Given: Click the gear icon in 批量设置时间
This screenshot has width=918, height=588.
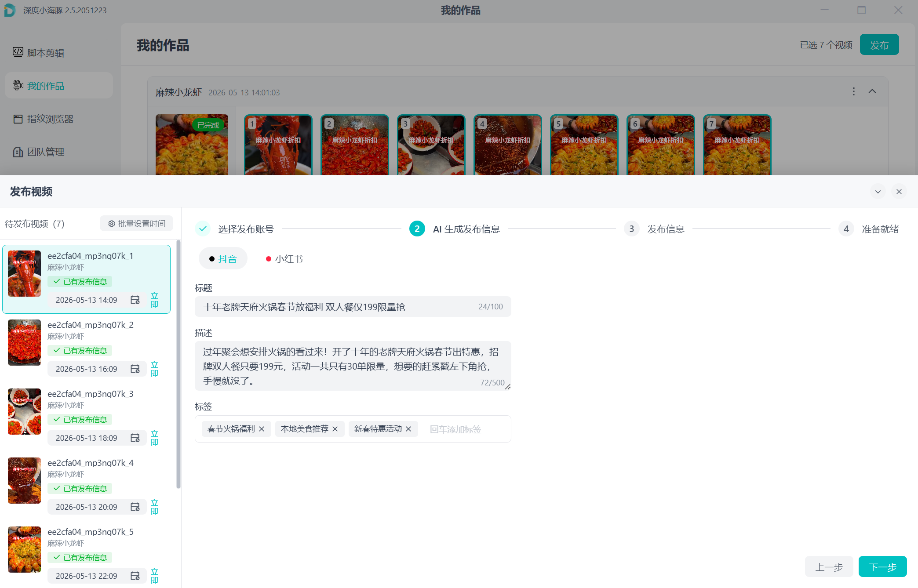Looking at the screenshot, I should (112, 224).
